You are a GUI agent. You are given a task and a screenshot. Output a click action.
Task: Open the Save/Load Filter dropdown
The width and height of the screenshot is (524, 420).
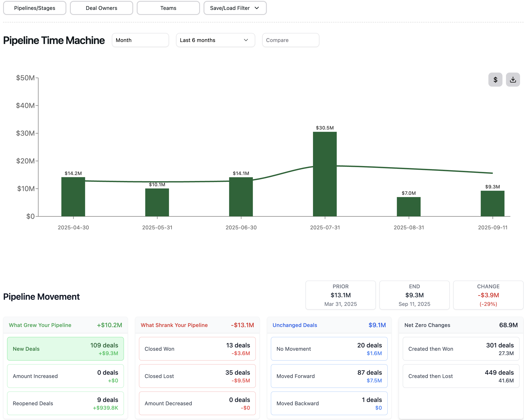click(x=235, y=8)
